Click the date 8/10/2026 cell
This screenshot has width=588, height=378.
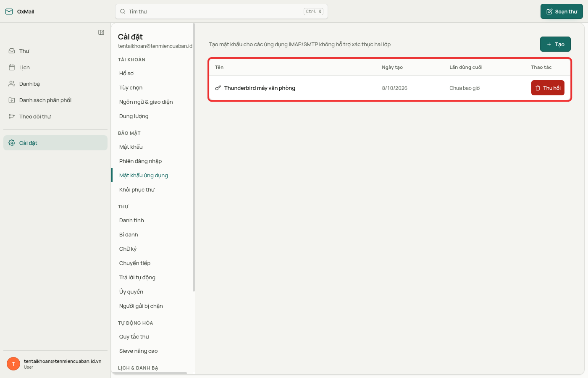point(394,88)
